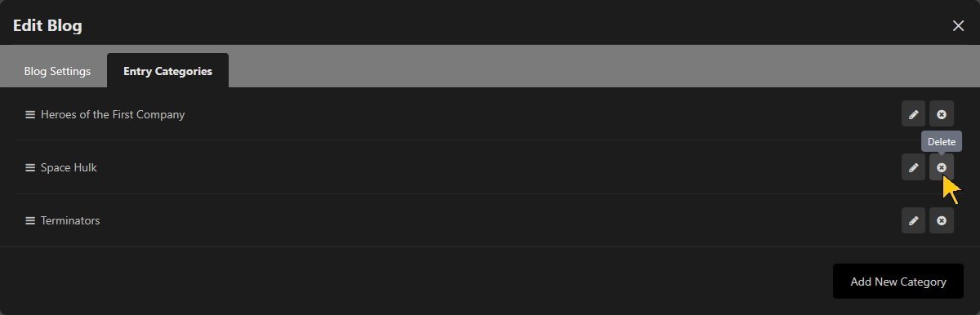Click the reorder handle next to Space Hulk
Image resolution: width=980 pixels, height=315 pixels.
point(30,167)
